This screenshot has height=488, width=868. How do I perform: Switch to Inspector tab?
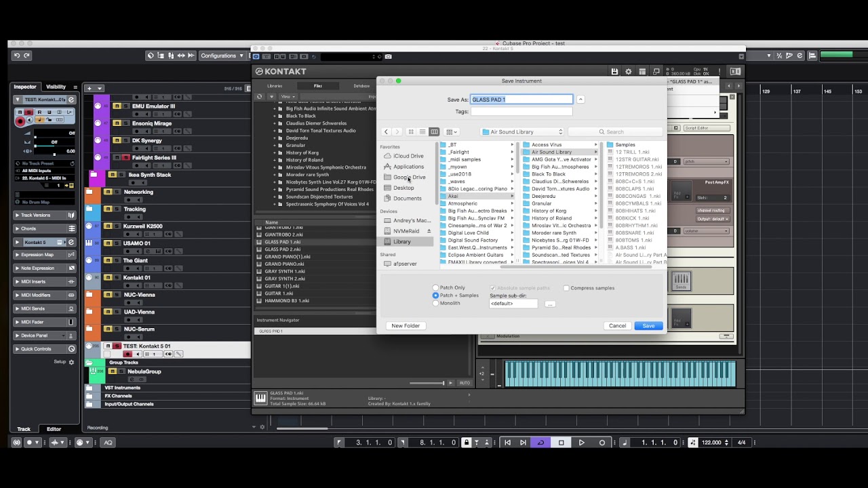(x=25, y=87)
